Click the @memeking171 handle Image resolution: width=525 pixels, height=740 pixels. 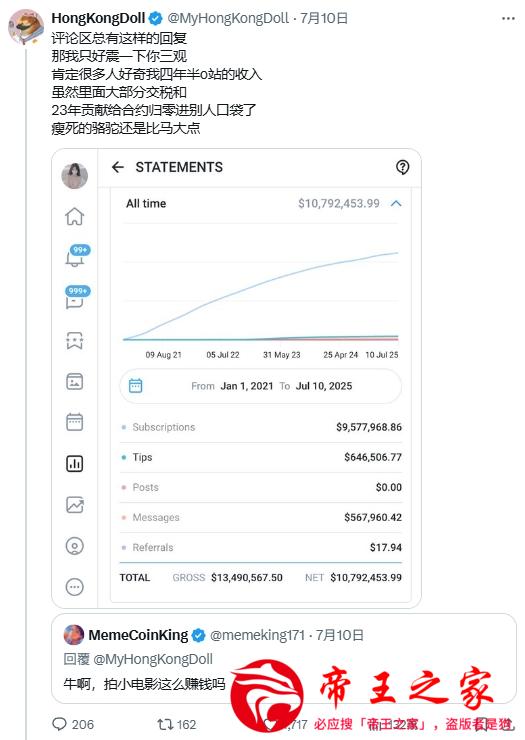[x=257, y=635]
